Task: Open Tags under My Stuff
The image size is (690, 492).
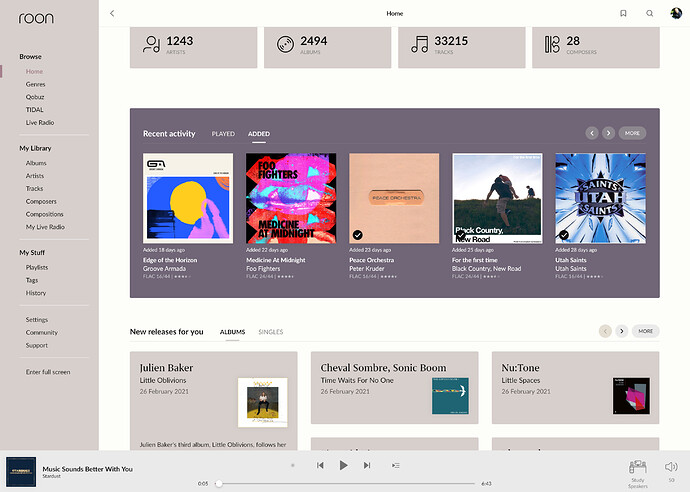Action: click(x=32, y=280)
